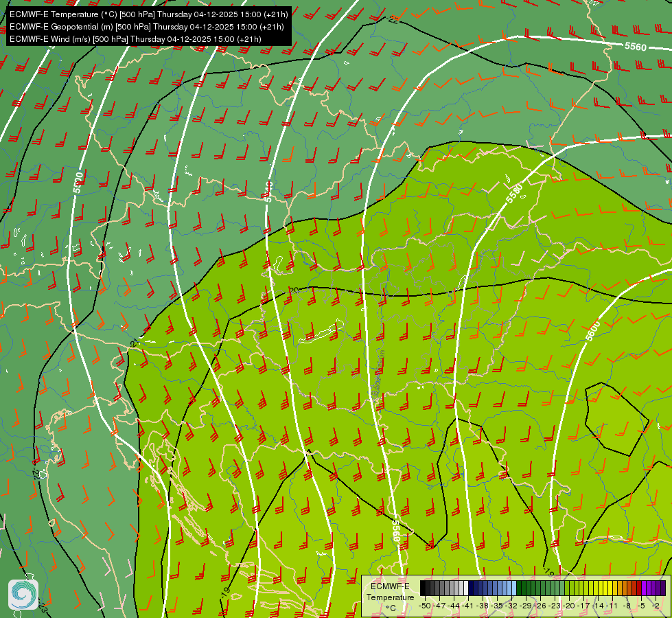Image resolution: width=672 pixels, height=618 pixels.
Task: Click the -32 legend tick label
Action: tap(511, 606)
